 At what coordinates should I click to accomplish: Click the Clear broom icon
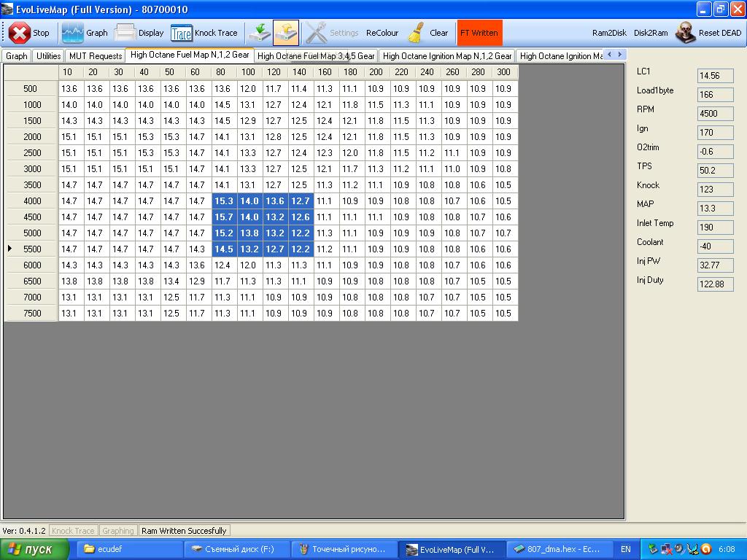click(417, 33)
